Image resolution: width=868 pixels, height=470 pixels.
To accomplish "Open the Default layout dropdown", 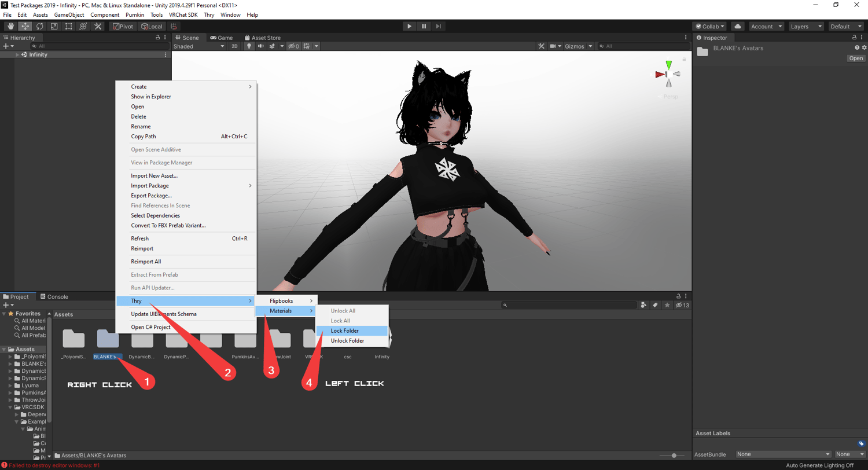I will point(846,26).
